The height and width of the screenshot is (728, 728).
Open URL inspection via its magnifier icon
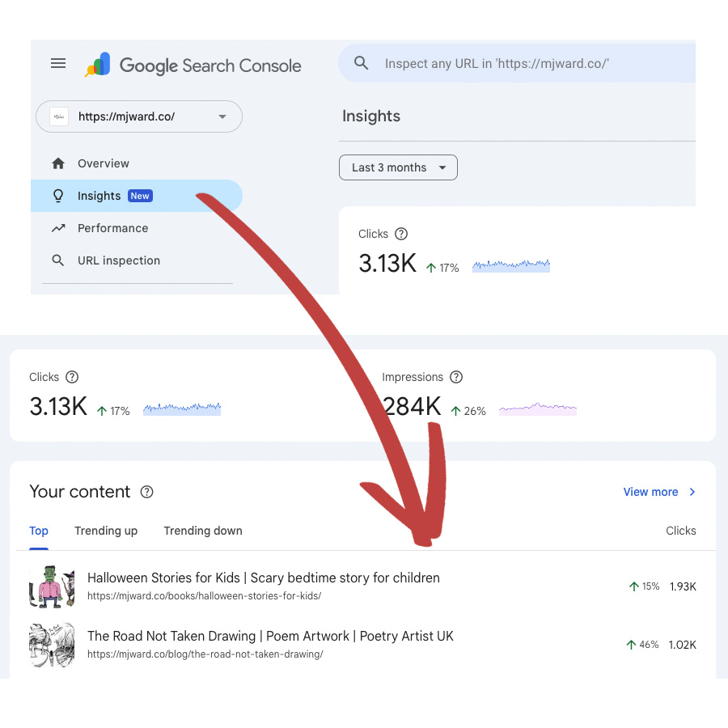(x=58, y=260)
